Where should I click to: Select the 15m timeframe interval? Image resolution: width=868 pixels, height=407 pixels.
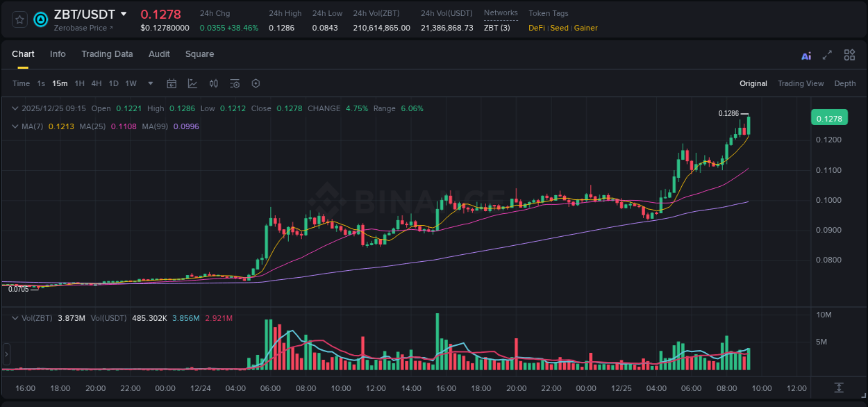coord(60,83)
